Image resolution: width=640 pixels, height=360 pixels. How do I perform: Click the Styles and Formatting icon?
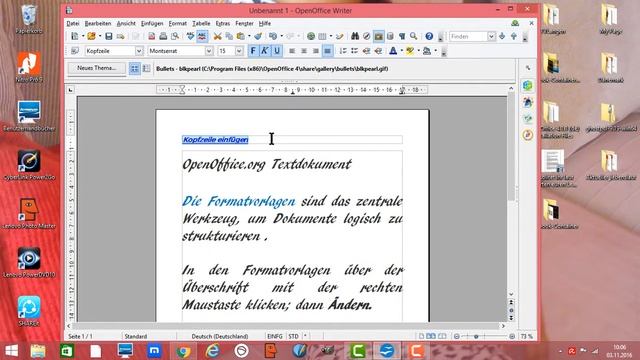75,51
